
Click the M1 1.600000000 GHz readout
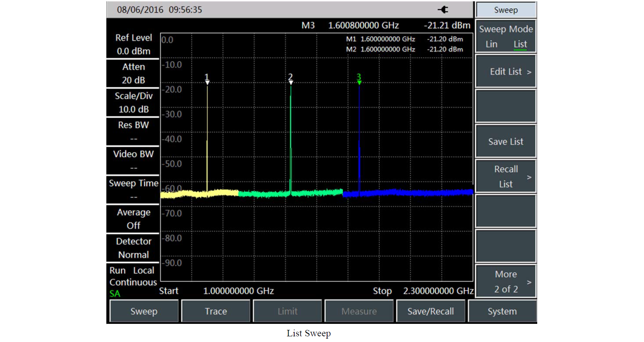380,39
